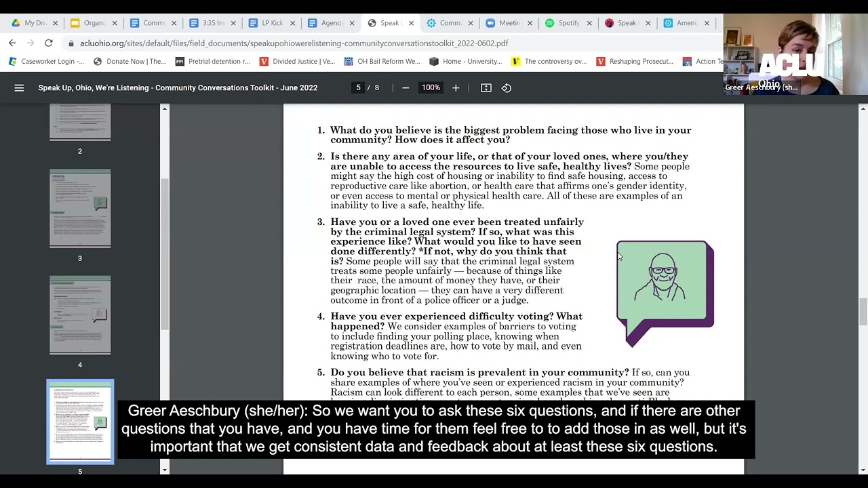This screenshot has height=488, width=868.
Task: Open the Home - University bookmark
Action: (x=466, y=61)
